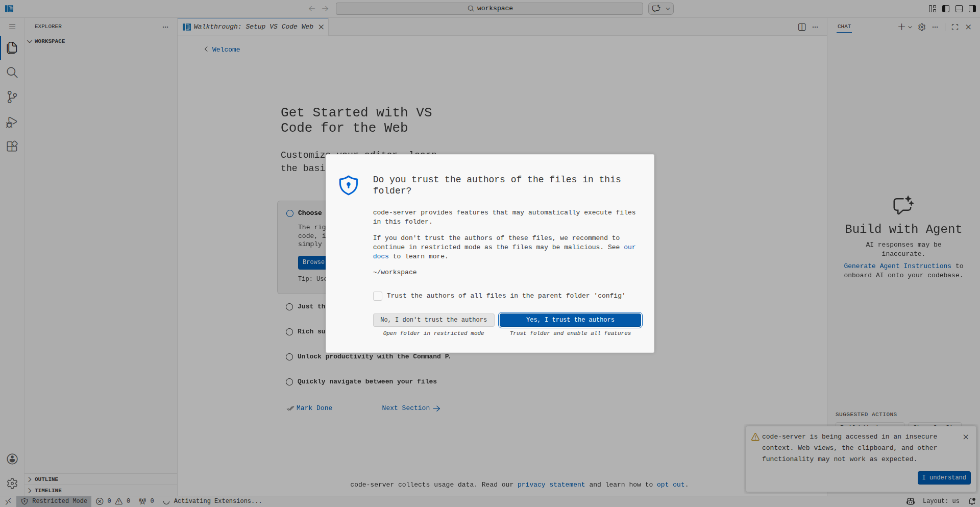Collapse the Workspace folder section
The height and width of the screenshot is (507, 980).
pyautogui.click(x=49, y=41)
